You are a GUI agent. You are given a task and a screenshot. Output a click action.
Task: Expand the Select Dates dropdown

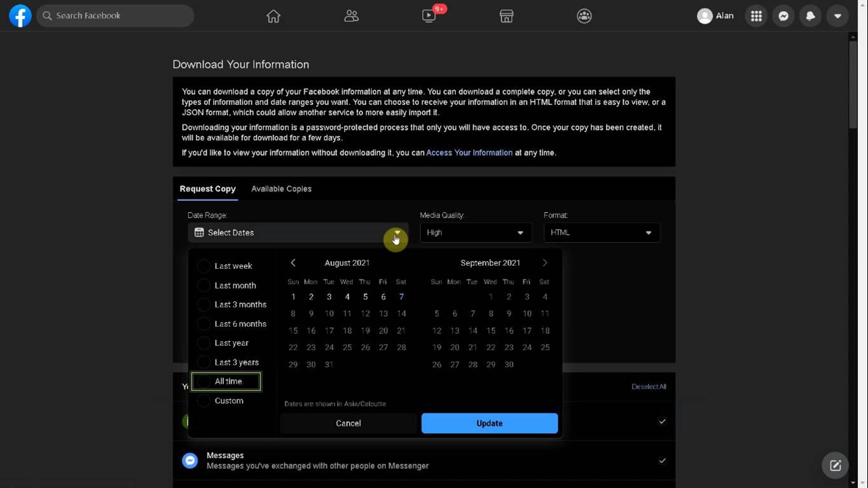click(x=298, y=233)
